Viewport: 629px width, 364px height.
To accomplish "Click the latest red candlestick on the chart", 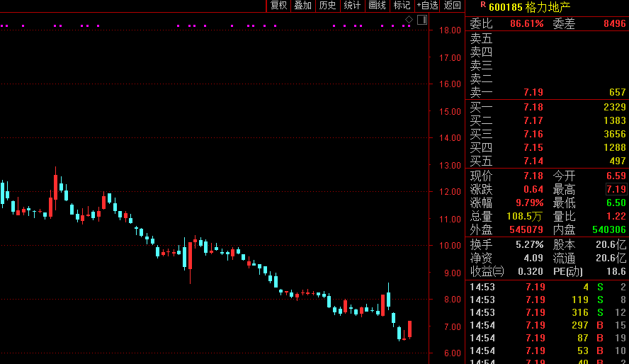I will pyautogui.click(x=409, y=329).
